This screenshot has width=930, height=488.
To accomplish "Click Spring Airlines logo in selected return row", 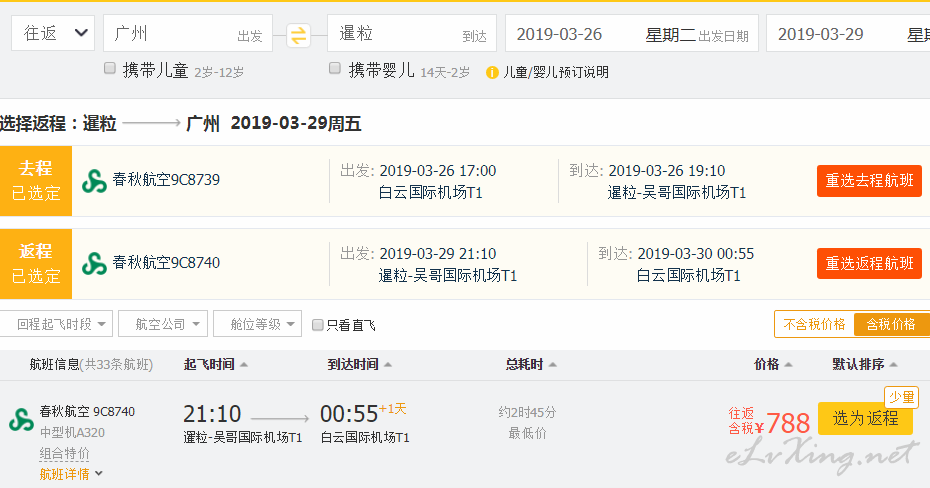I will pos(94,264).
